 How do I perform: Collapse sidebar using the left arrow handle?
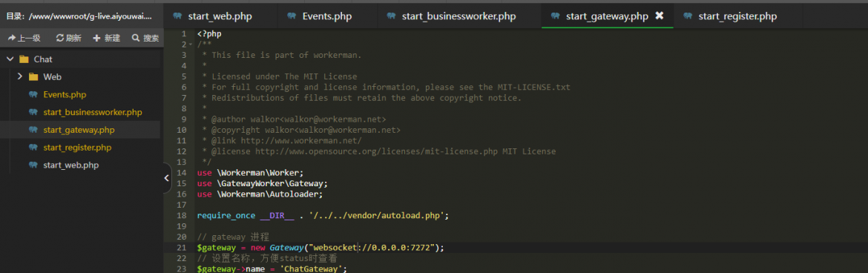[167, 178]
